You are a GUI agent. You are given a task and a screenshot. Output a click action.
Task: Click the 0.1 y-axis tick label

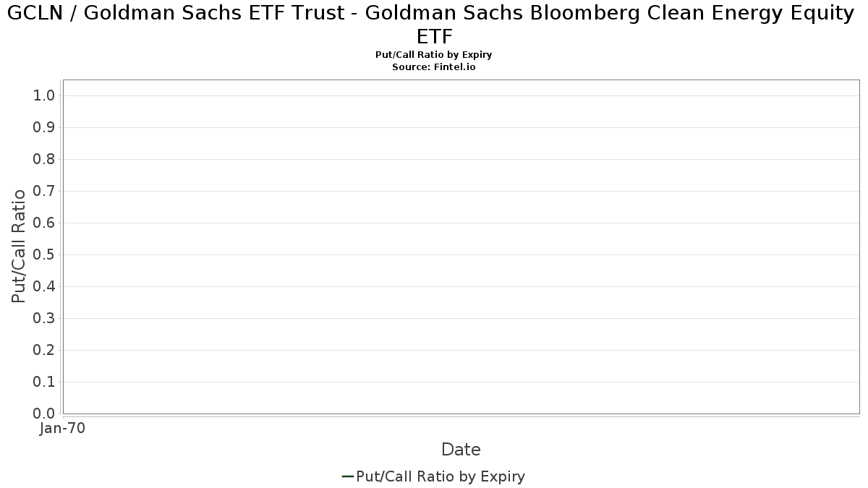tap(44, 382)
